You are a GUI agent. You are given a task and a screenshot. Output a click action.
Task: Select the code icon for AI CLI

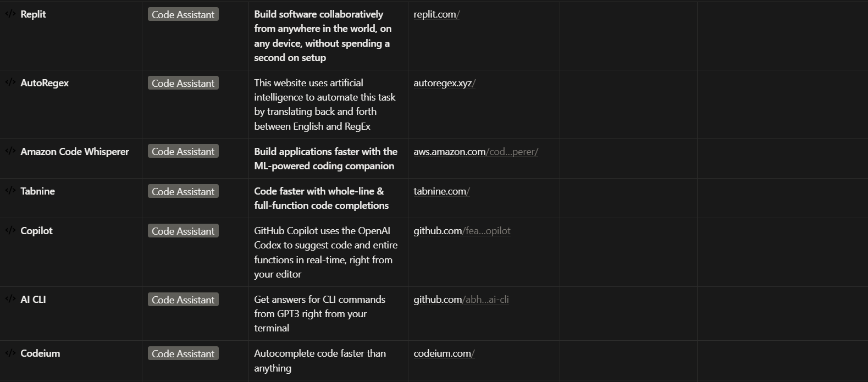point(10,300)
